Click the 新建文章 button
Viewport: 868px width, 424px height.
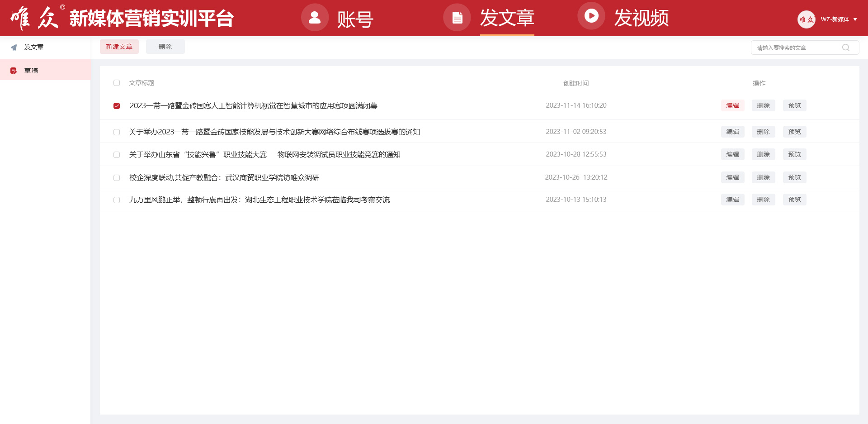119,47
